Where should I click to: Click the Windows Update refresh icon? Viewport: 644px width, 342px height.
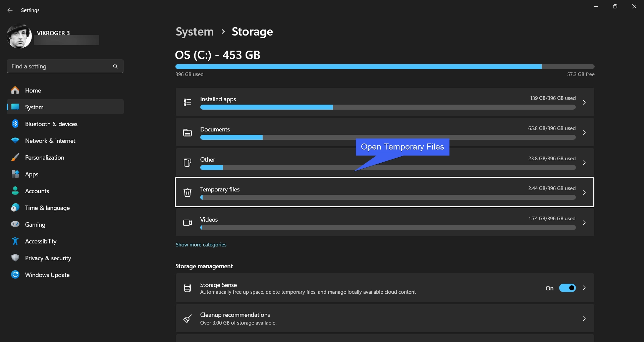point(15,275)
